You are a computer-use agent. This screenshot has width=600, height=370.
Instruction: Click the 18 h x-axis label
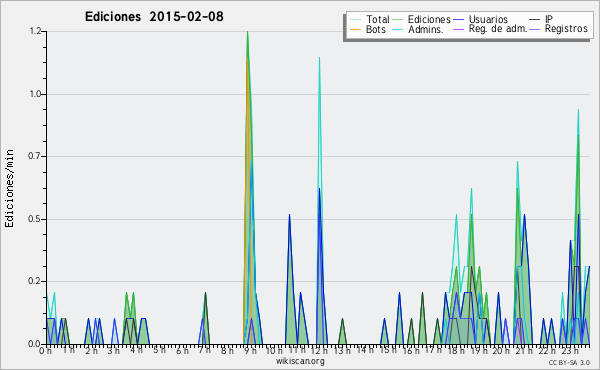(x=456, y=350)
